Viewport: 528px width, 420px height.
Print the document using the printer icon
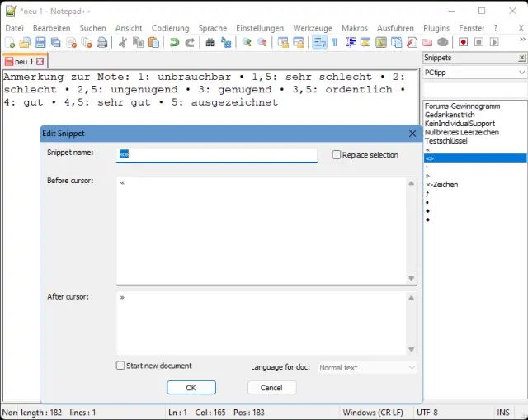coord(102,42)
